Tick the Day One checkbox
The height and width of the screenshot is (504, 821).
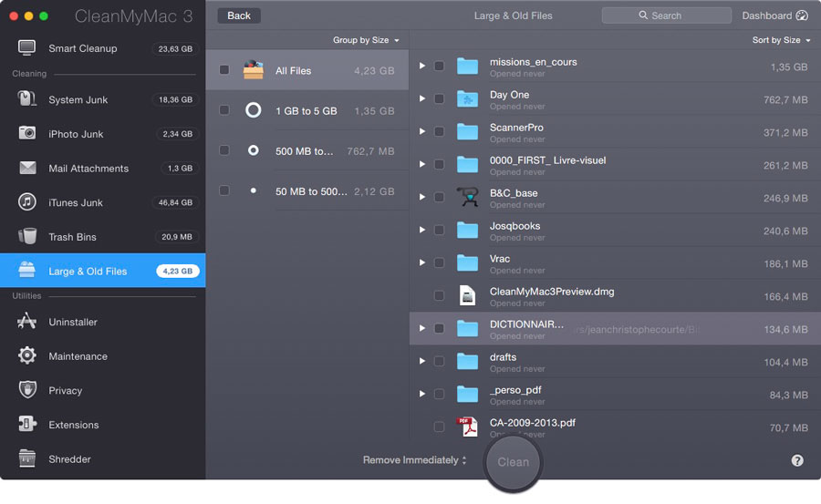coord(440,99)
